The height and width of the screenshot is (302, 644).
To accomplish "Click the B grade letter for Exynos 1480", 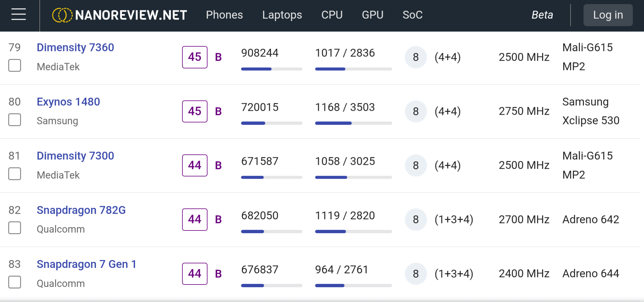I will [218, 111].
